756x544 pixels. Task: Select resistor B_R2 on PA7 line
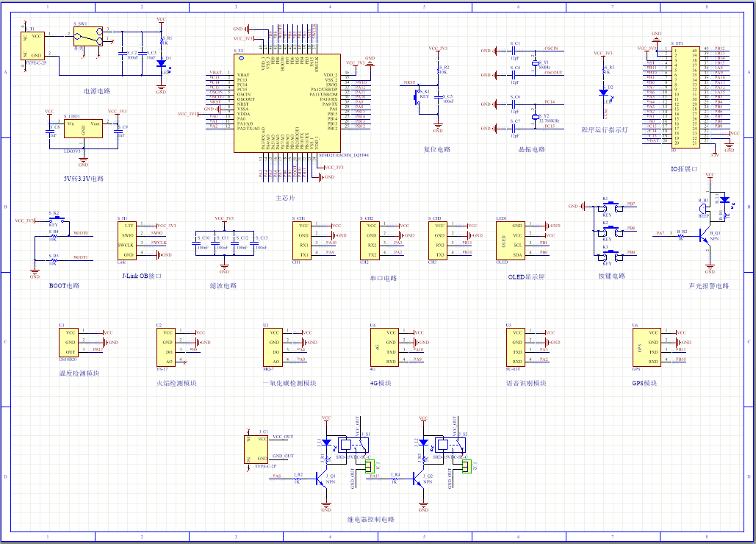point(681,236)
